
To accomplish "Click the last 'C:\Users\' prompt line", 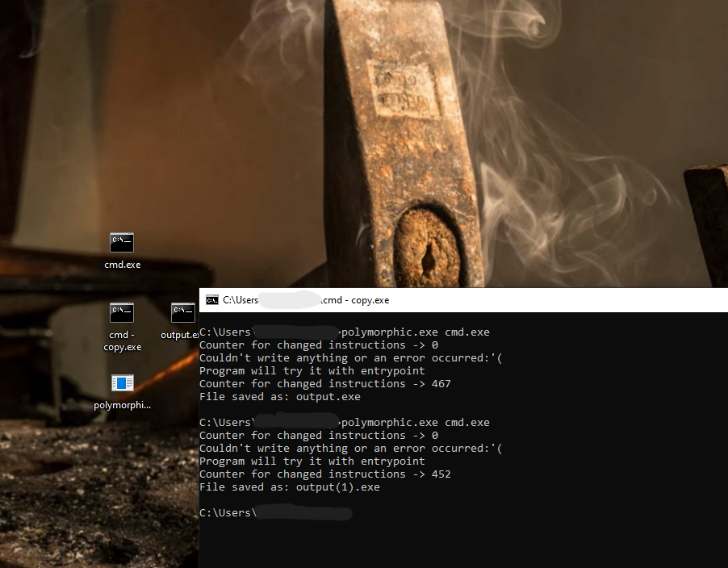I will [x=276, y=513].
